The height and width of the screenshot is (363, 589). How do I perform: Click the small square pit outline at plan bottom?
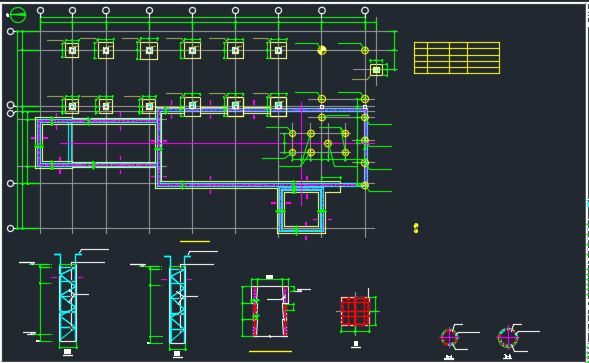pos(302,210)
